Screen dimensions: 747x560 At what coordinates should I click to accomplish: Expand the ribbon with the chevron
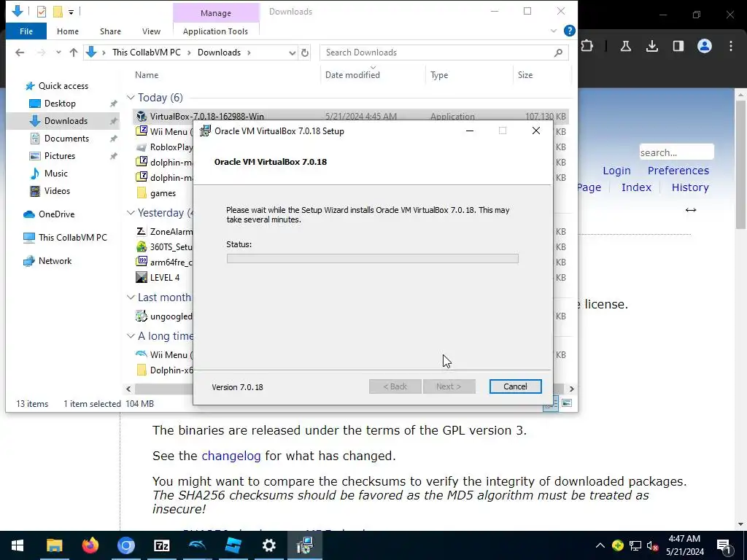pos(553,31)
